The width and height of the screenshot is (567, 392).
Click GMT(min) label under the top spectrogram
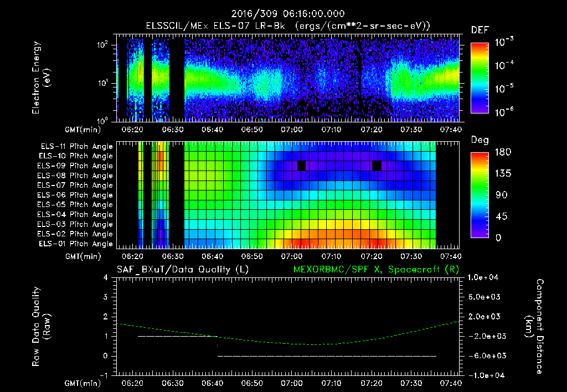click(x=83, y=130)
